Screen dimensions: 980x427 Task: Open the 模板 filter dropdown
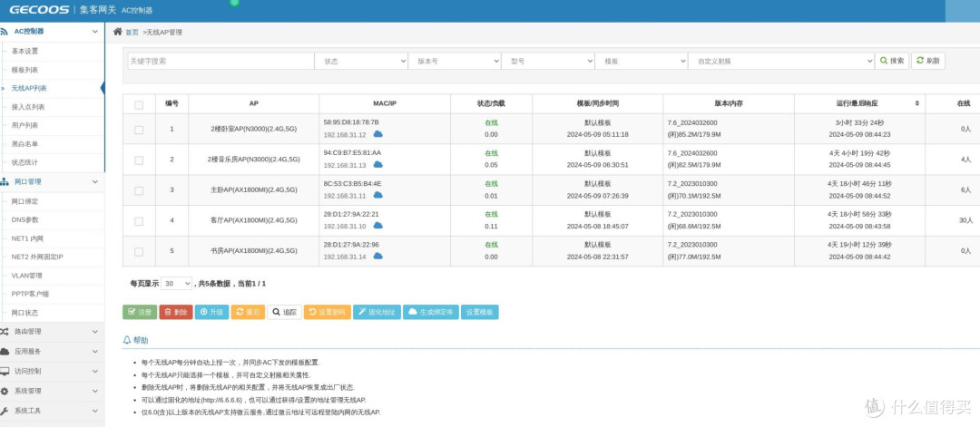tap(642, 61)
